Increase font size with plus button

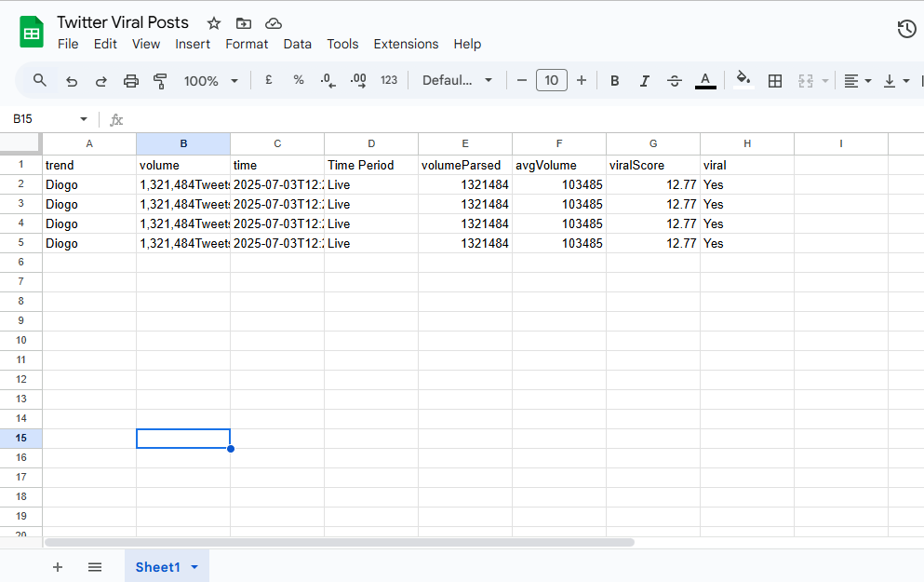click(x=582, y=80)
